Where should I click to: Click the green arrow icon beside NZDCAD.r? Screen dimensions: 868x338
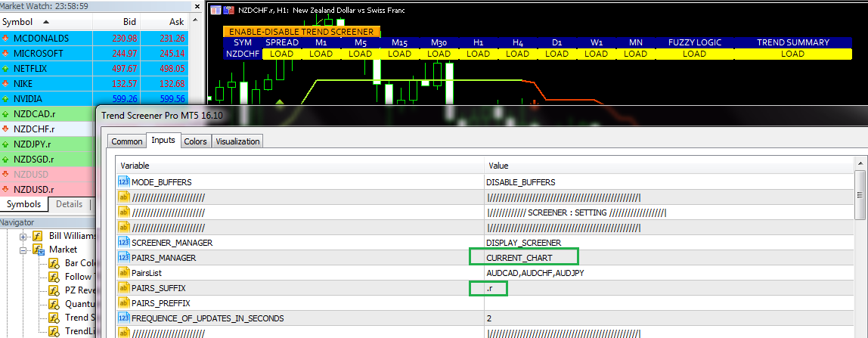pos(5,114)
